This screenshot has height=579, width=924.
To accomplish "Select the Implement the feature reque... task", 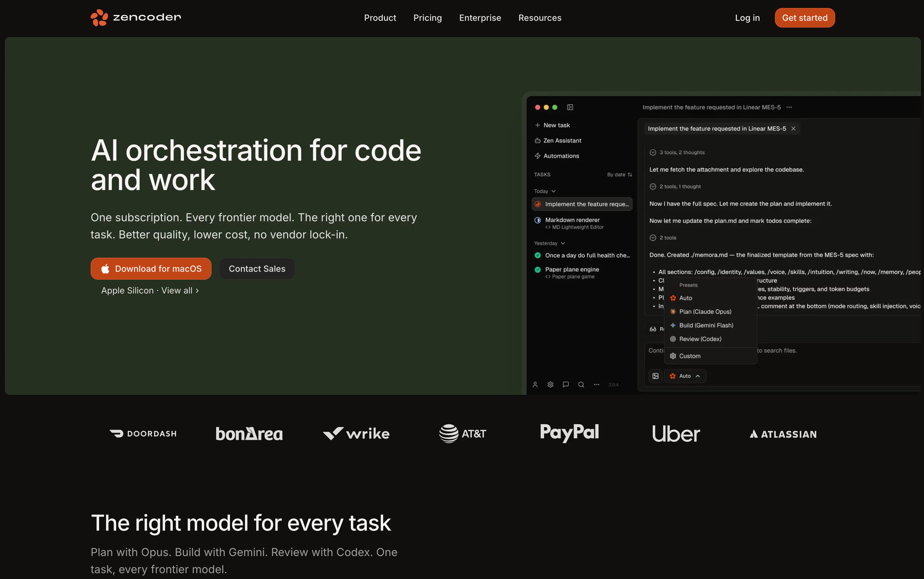I will [582, 204].
